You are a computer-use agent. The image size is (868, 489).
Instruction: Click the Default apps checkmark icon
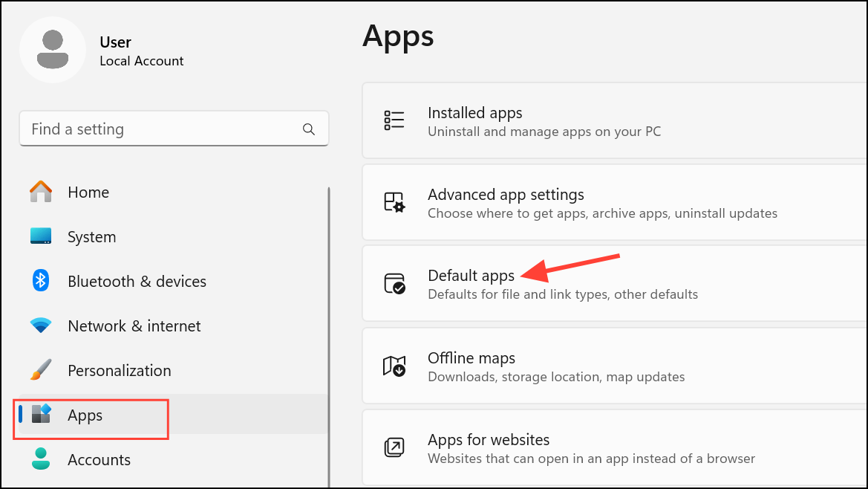point(394,283)
